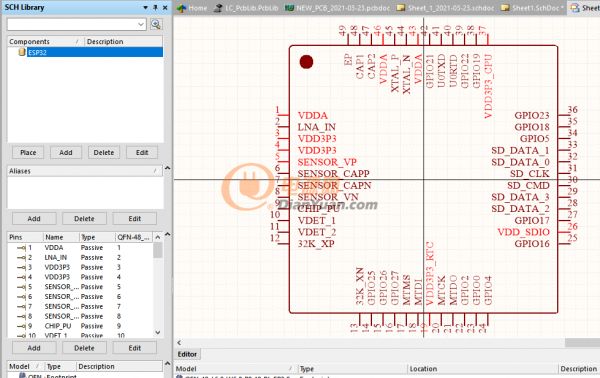
Task: Select the VDD_SDIO pin label
Action: pyautogui.click(x=523, y=232)
